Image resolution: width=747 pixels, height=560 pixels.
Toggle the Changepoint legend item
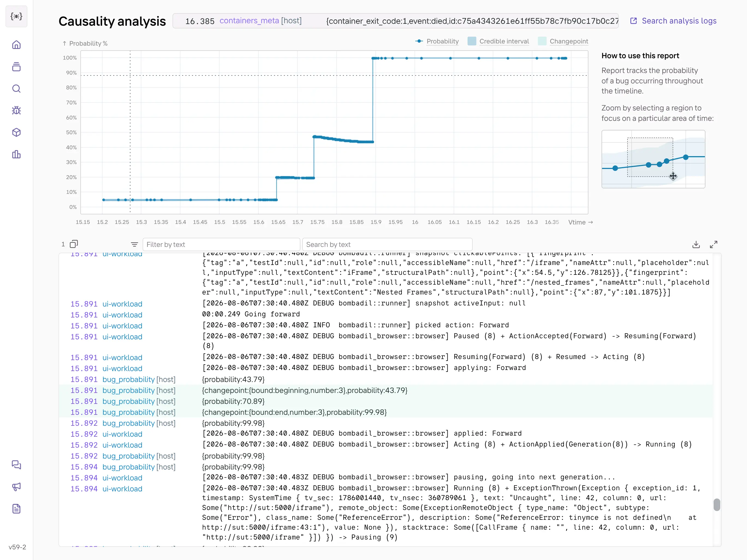[569, 41]
